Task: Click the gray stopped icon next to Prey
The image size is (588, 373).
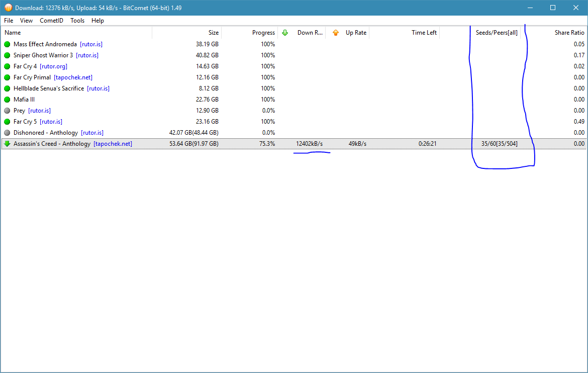Action: click(7, 111)
